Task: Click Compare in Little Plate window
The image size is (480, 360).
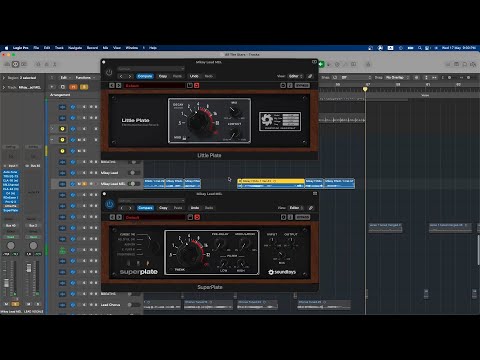Action: [x=145, y=76]
